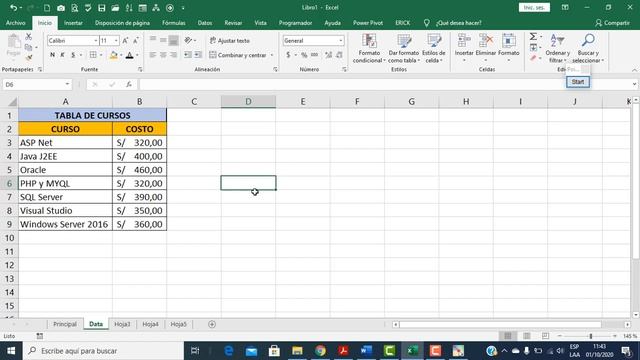Viewport: 640px width, 360px height.
Task: Open Fuente dialog launcher
Action: (x=140, y=69)
